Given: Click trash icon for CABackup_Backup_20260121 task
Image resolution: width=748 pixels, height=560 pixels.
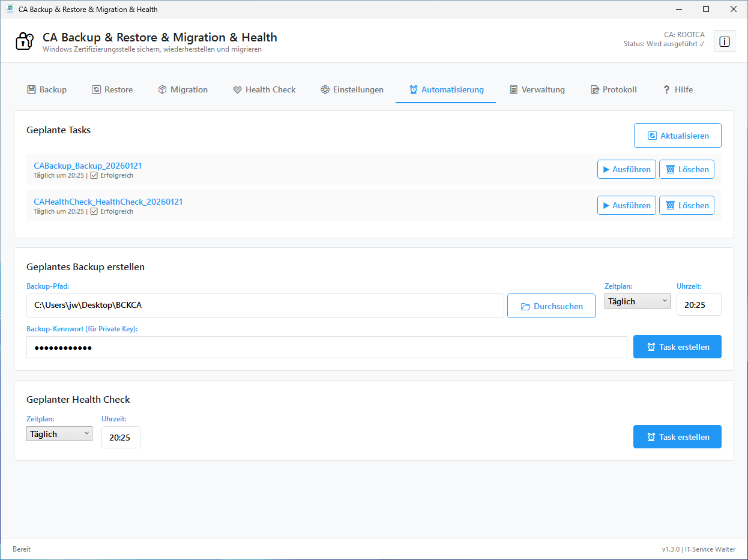Looking at the screenshot, I should click(x=670, y=169).
